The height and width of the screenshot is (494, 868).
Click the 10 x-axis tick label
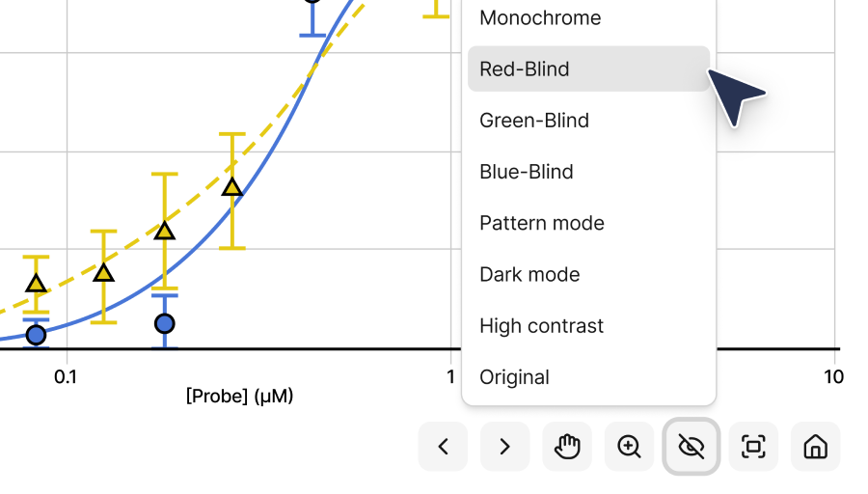click(x=833, y=376)
